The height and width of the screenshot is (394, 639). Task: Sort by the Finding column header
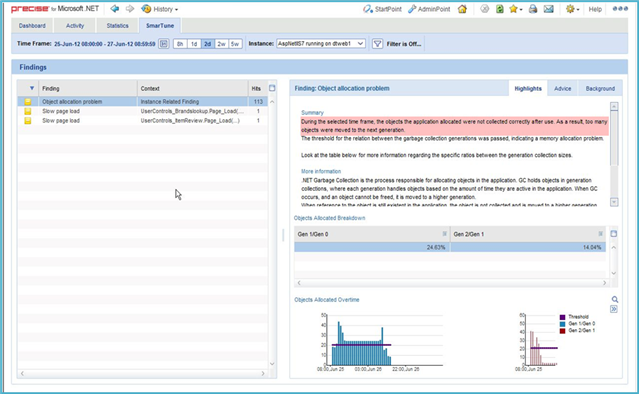88,88
